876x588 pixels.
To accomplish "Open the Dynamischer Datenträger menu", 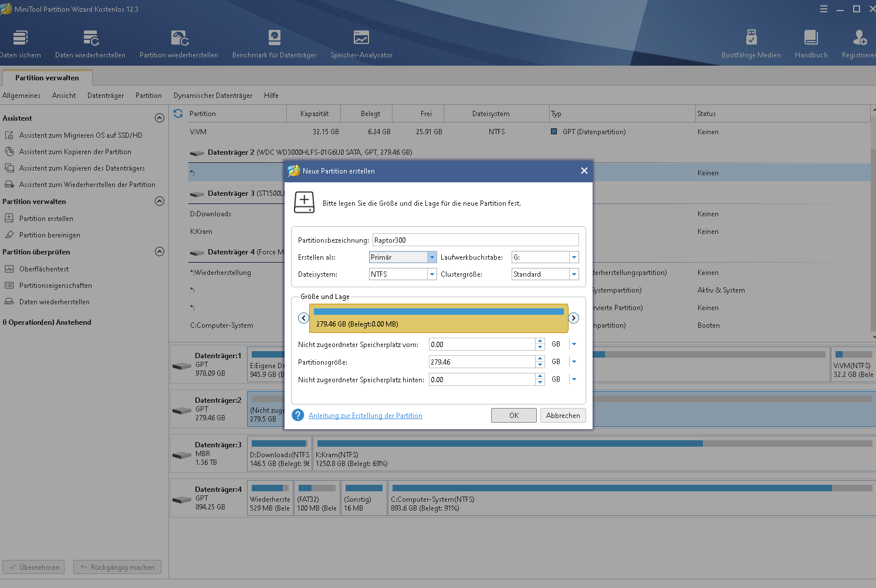I will (212, 96).
